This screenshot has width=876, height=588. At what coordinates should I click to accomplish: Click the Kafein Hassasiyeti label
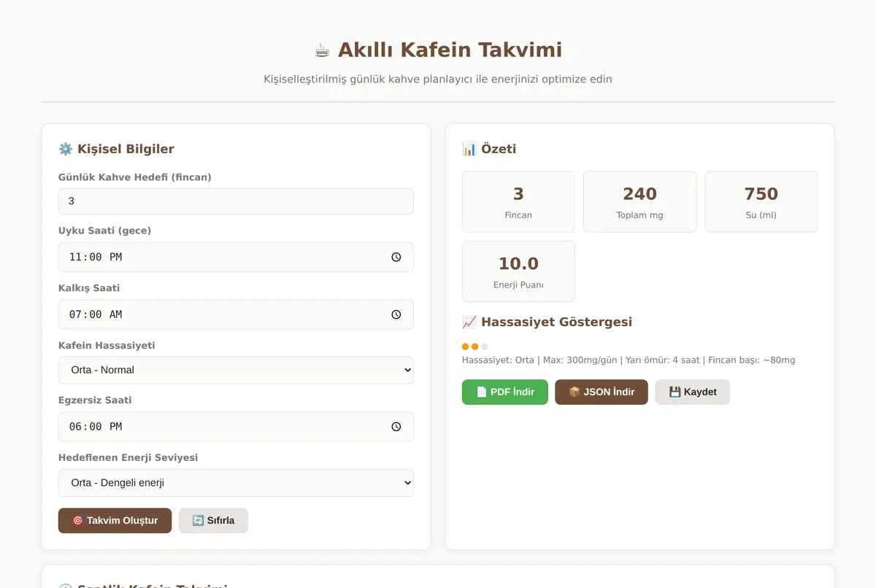(x=107, y=346)
